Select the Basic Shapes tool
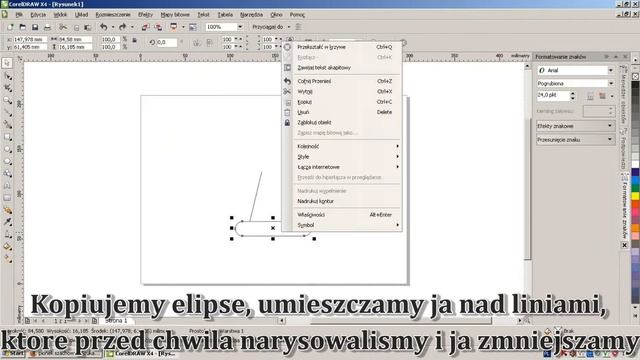 (7, 173)
